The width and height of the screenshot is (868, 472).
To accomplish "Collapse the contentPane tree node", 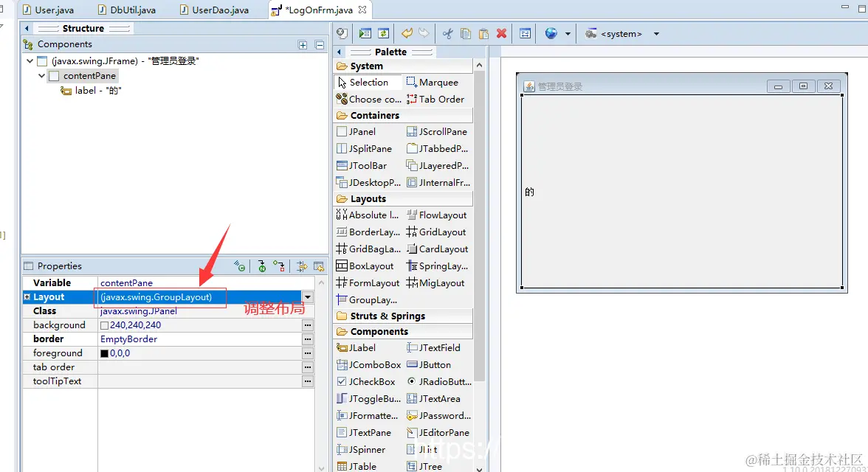I will click(41, 76).
